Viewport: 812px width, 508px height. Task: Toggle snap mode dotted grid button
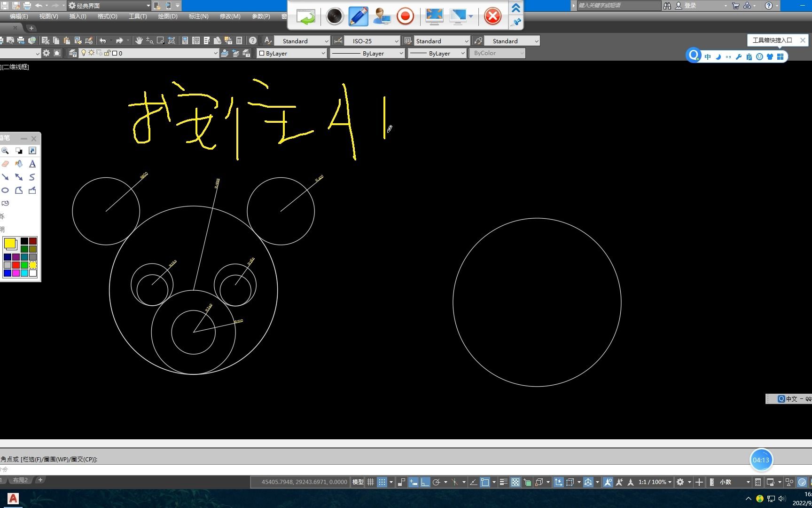tap(382, 482)
